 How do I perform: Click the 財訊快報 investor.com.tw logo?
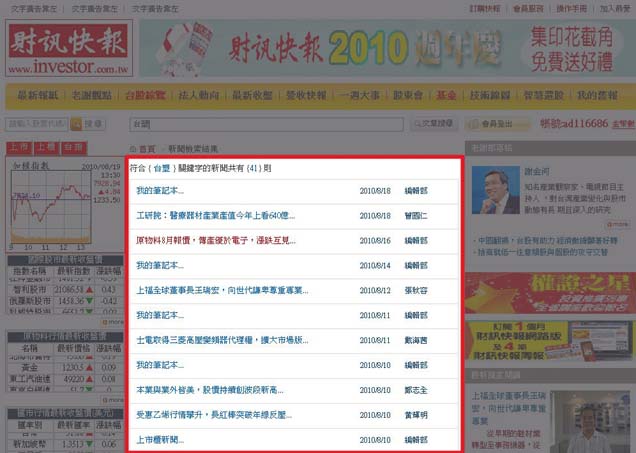click(69, 48)
